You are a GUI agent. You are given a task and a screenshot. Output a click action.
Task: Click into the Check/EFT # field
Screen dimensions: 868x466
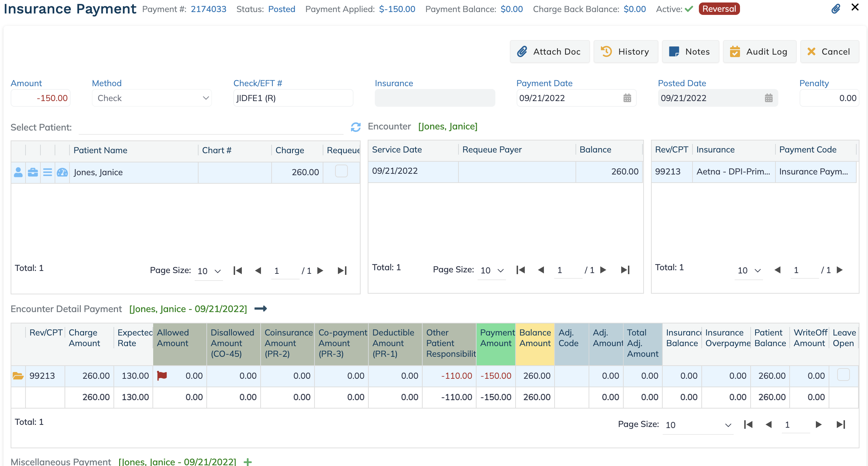(x=293, y=98)
